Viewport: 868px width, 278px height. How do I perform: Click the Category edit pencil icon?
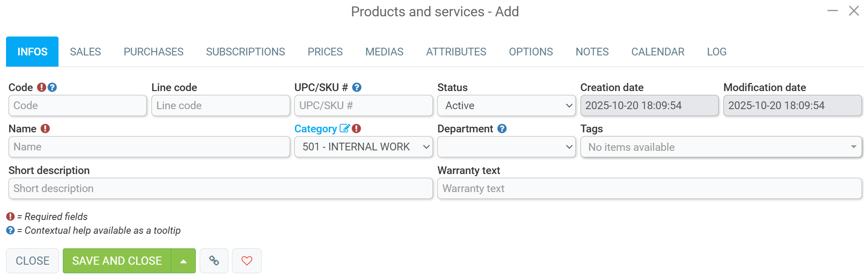(x=344, y=128)
